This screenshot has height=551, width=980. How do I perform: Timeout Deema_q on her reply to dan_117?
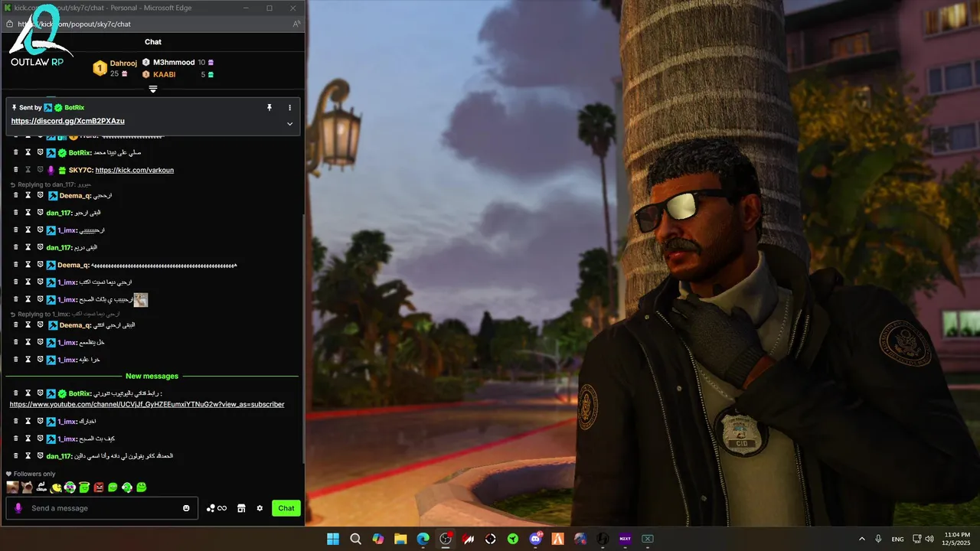pyautogui.click(x=28, y=195)
